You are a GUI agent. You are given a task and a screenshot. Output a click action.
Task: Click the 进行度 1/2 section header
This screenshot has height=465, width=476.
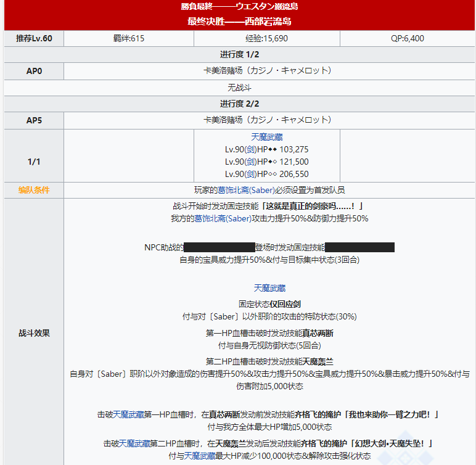[x=239, y=54]
